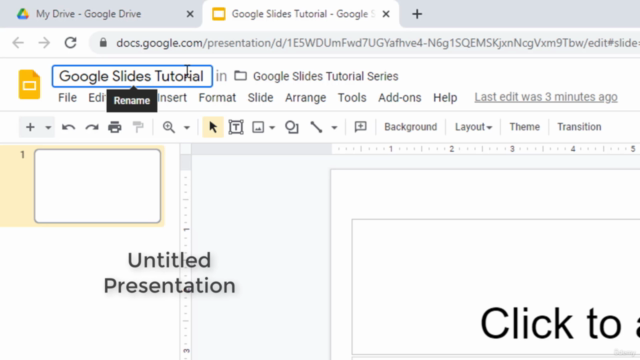
Task: Click the Google Slides home logo
Action: (29, 84)
